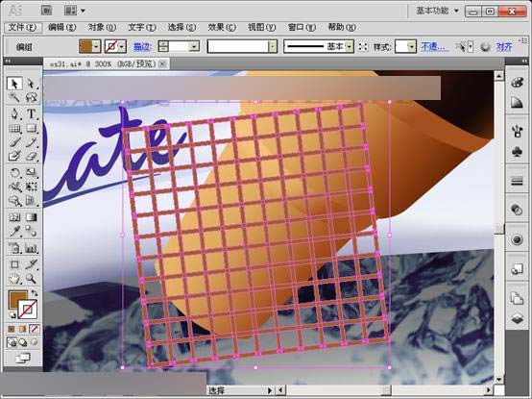Open the Layers panel icon
The image size is (532, 399).
pos(517,318)
